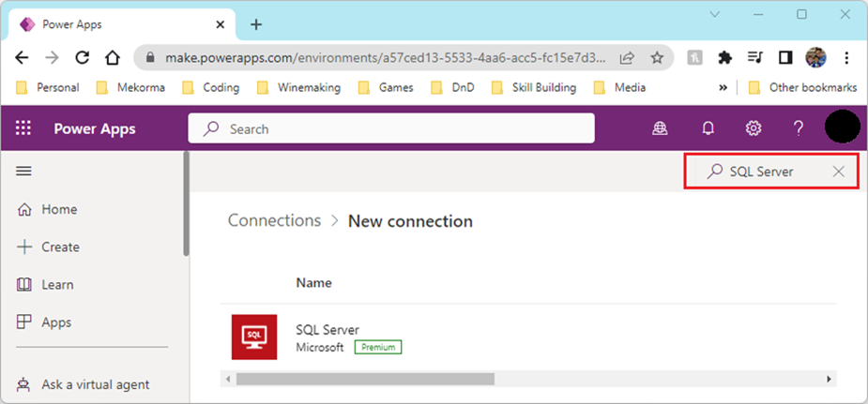Click the Power Apps search box
The height and width of the screenshot is (404, 868).
click(390, 128)
